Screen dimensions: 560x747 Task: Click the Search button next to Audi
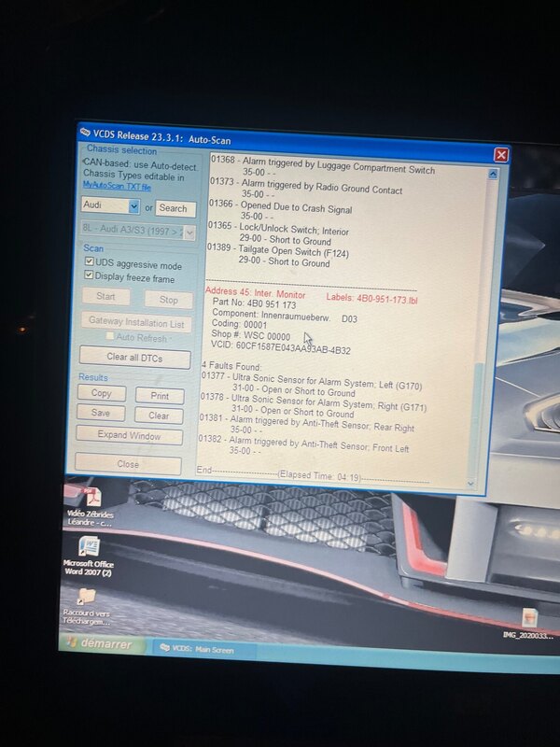click(x=175, y=208)
